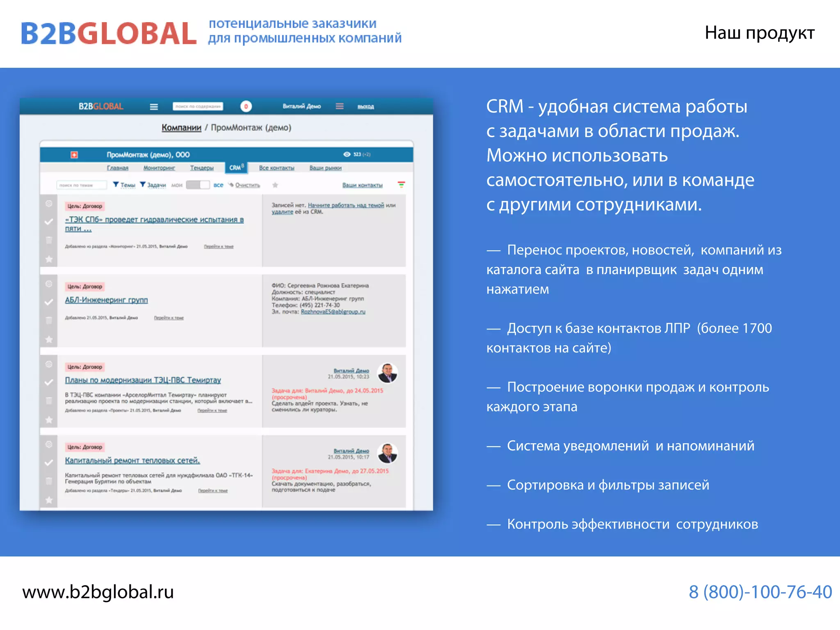The image size is (840, 630).
Task: Click the trash icon on the Капитальный ремонт row
Action: coord(49,481)
